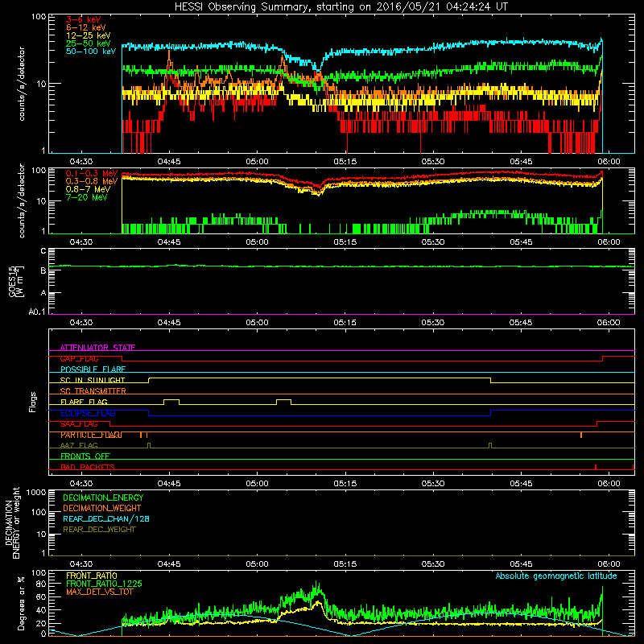Select the SC_TRANSMITTER flag label
Viewport: 644px width, 644px height.
93,391
